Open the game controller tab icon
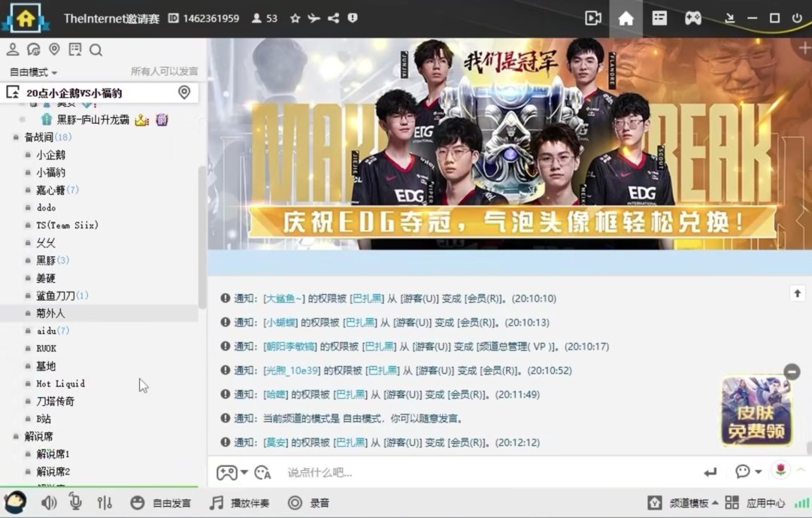 pyautogui.click(x=693, y=19)
